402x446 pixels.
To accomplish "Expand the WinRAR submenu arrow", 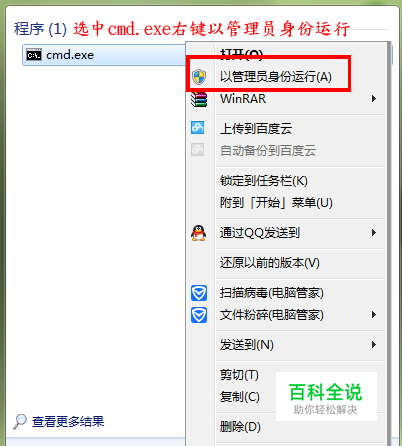I will [374, 99].
